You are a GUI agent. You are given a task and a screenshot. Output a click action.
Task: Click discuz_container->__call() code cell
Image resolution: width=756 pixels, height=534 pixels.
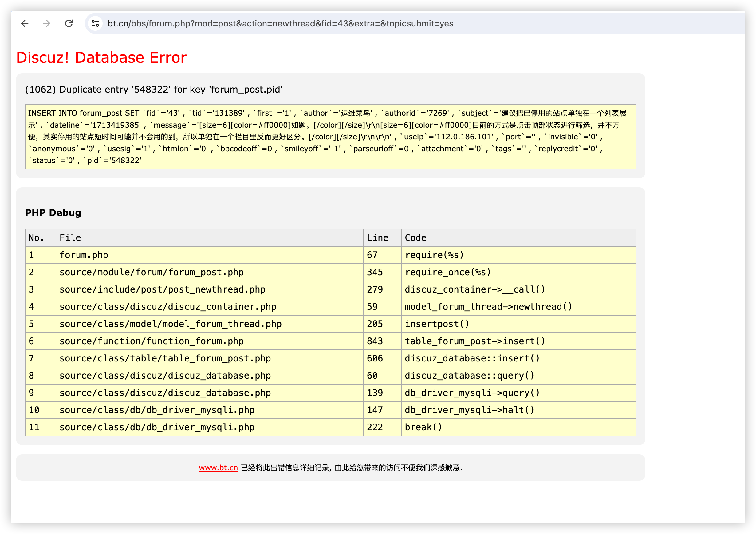tap(519, 289)
